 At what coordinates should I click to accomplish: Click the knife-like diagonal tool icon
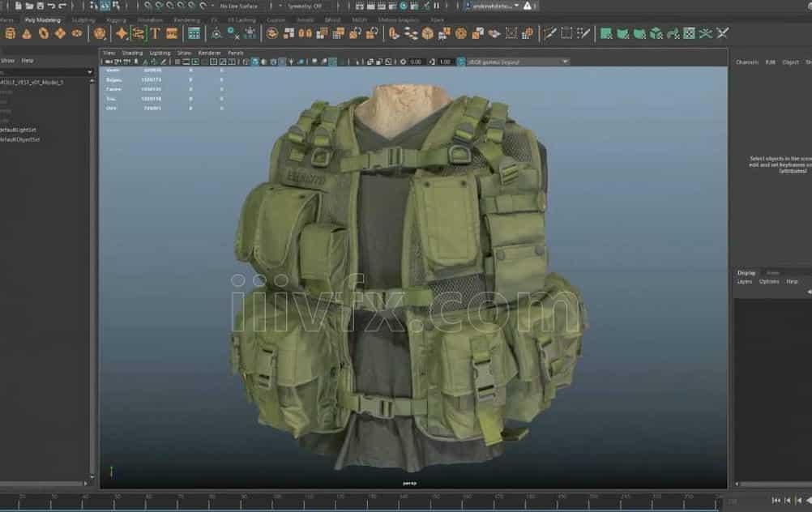click(550, 34)
